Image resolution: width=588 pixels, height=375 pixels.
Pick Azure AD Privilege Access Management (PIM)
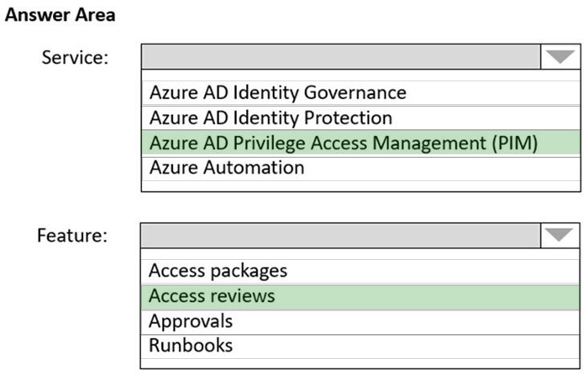pos(343,143)
